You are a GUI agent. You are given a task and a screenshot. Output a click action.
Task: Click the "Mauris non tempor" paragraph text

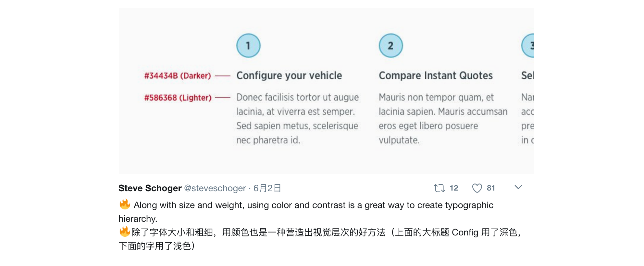443,118
